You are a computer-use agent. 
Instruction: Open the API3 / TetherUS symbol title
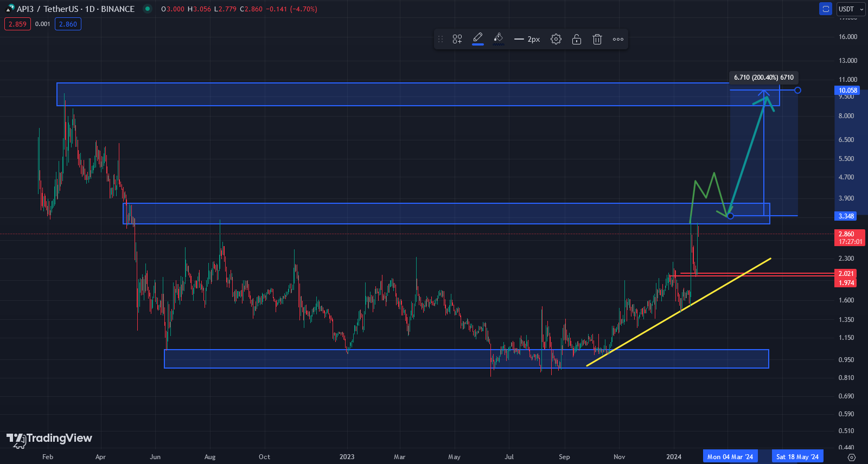tap(75, 9)
